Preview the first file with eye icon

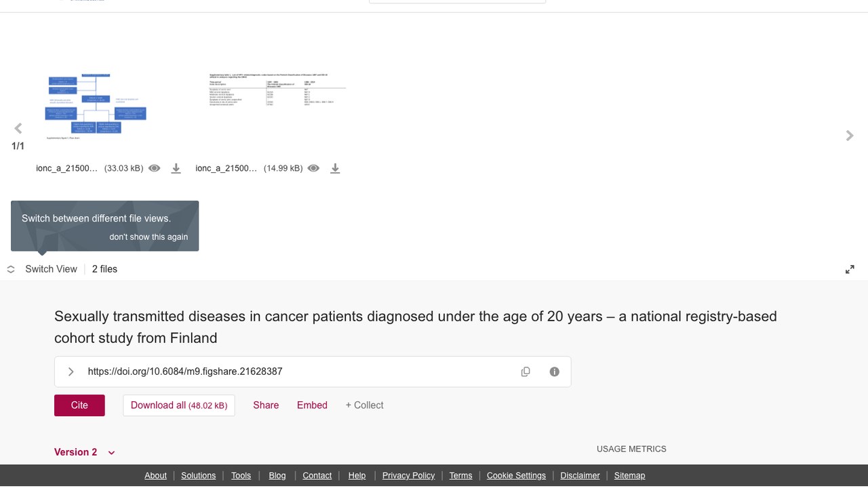(155, 168)
